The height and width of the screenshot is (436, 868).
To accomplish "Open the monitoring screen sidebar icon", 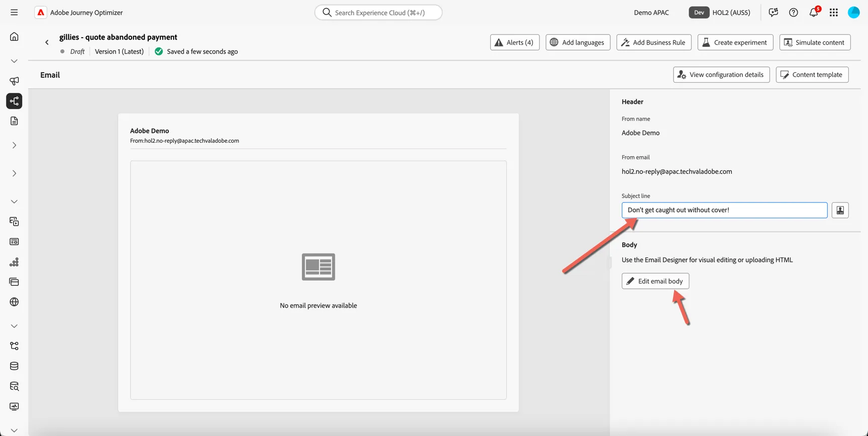I will pyautogui.click(x=14, y=406).
